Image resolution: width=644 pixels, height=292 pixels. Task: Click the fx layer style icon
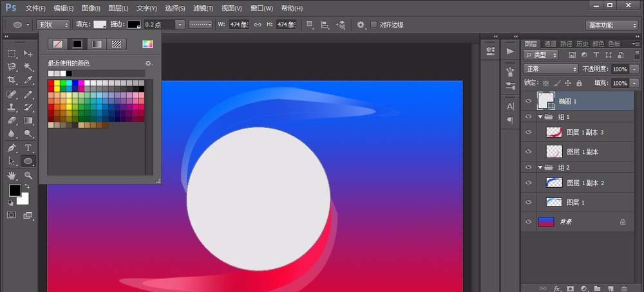(x=557, y=288)
